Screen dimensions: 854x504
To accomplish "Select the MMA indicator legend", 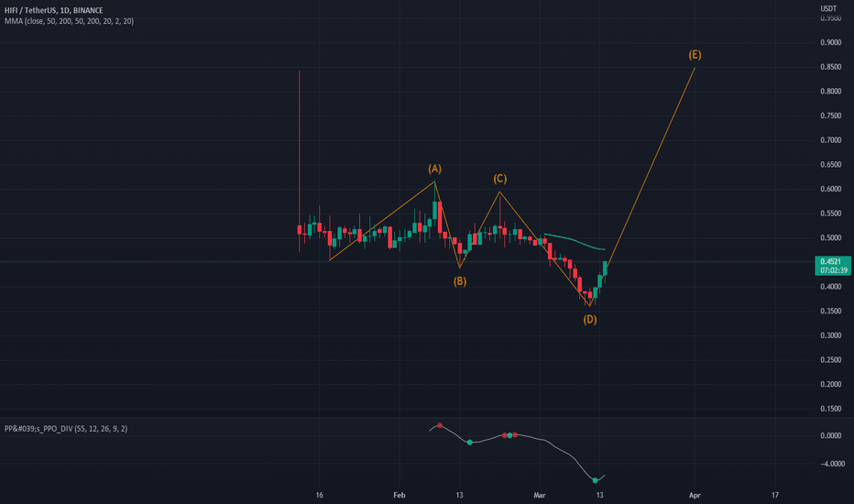I will coord(69,21).
